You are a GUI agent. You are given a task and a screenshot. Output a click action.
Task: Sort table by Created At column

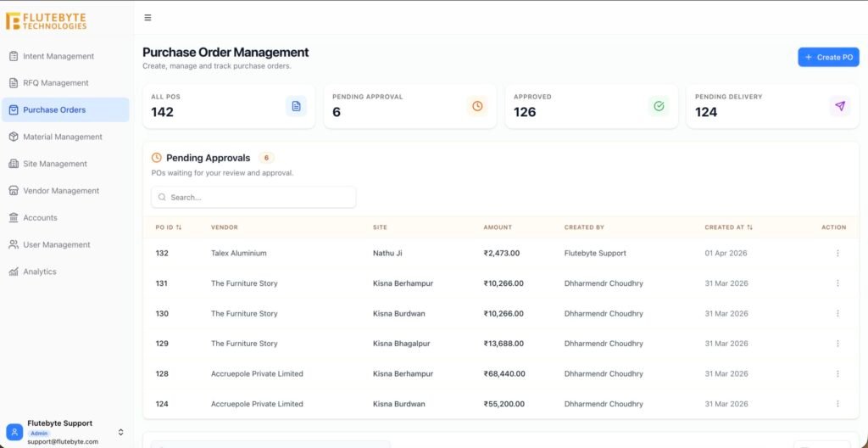click(x=728, y=227)
